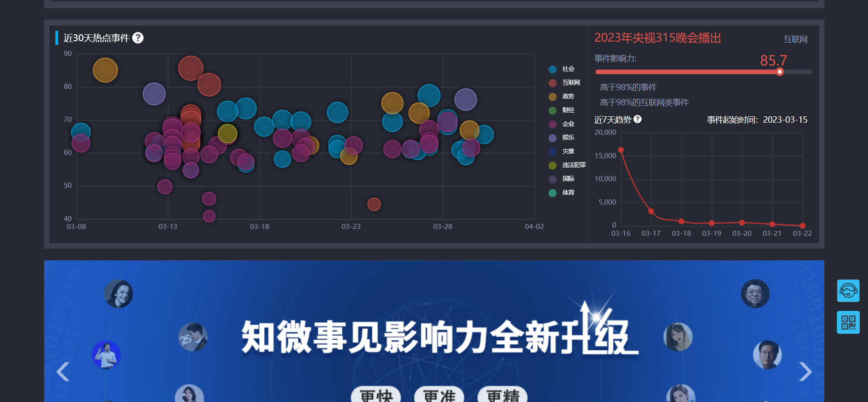868x402 pixels.
Task: Toggle 企业 series in chart legend
Action: (x=562, y=124)
